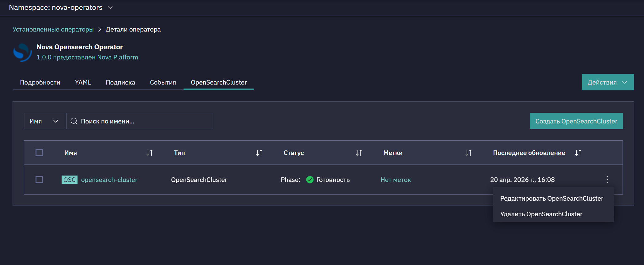Sort table by Метки column arrows
644x265 pixels.
coord(468,153)
